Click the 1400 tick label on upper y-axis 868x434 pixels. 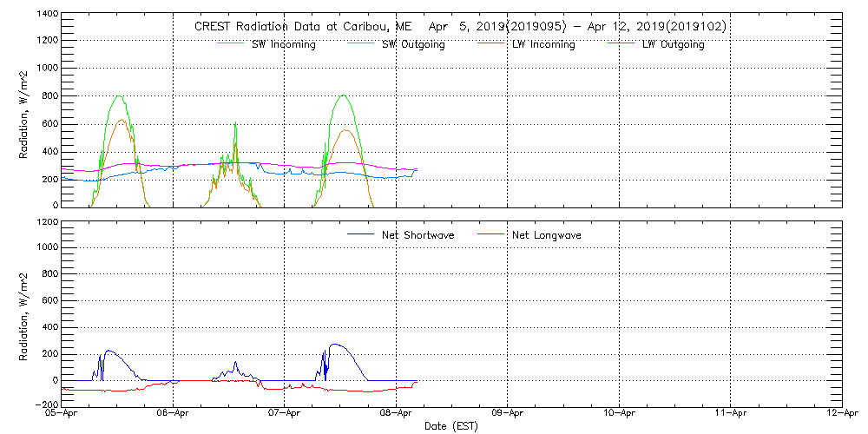coord(47,16)
